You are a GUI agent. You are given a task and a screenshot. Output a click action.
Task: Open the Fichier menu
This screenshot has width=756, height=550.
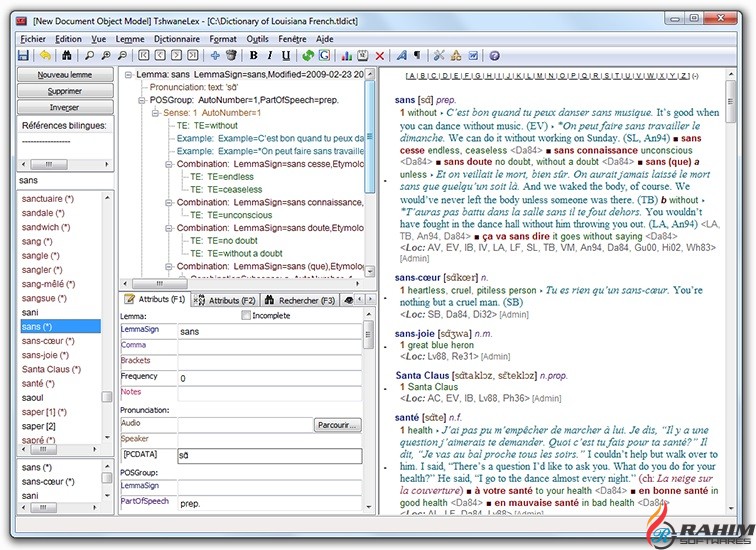(33, 39)
